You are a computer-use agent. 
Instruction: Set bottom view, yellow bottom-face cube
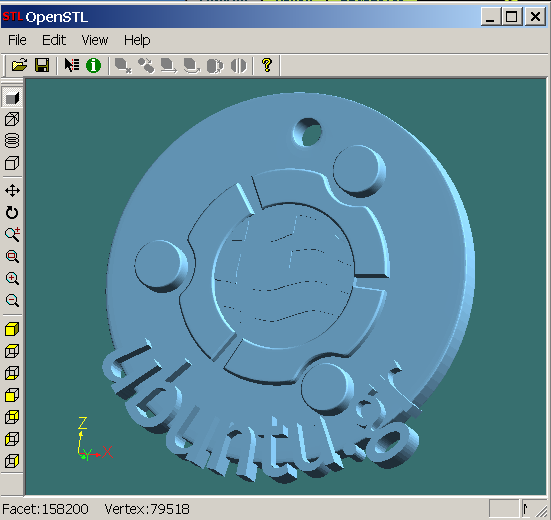12,373
